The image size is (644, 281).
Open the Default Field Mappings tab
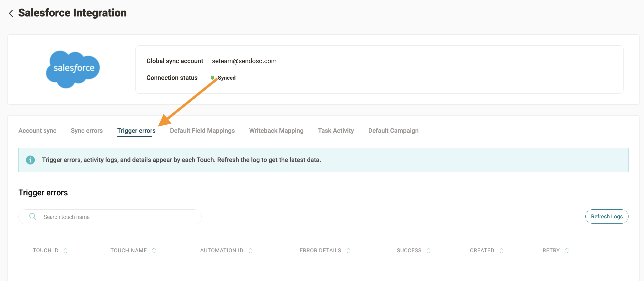(x=202, y=131)
